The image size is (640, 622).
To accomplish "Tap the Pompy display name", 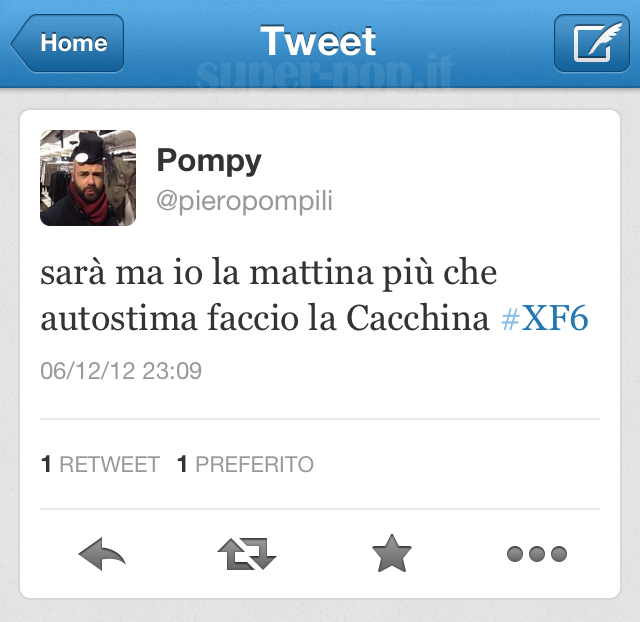I will pyautogui.click(x=209, y=162).
